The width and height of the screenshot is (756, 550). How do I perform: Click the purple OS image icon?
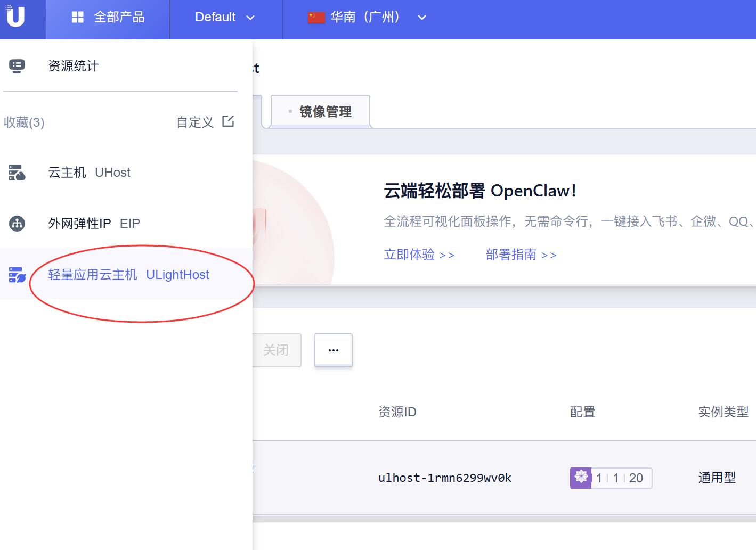pos(581,478)
